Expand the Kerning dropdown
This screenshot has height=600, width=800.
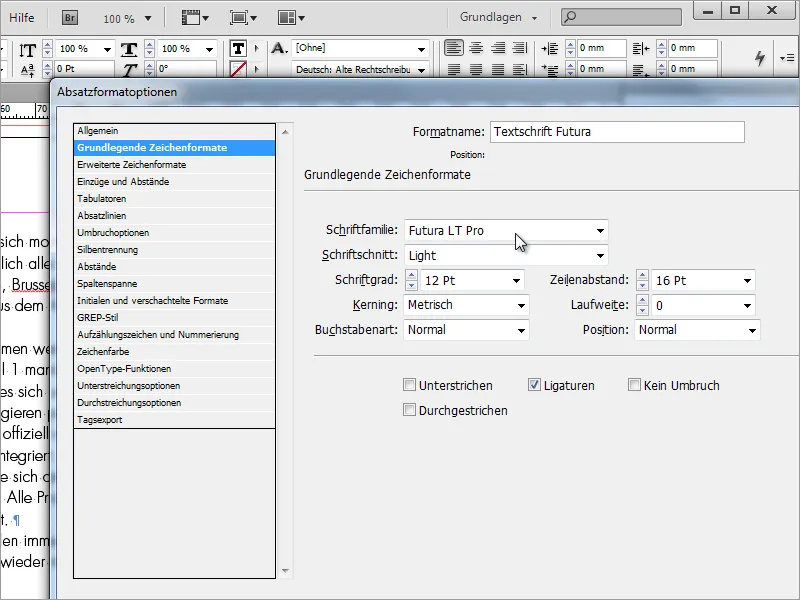click(x=521, y=305)
